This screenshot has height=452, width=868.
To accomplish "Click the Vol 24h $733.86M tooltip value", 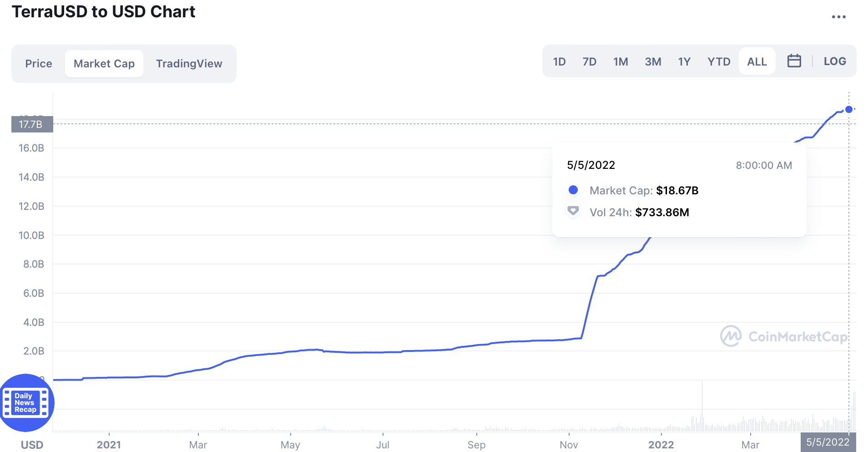I will (x=662, y=212).
